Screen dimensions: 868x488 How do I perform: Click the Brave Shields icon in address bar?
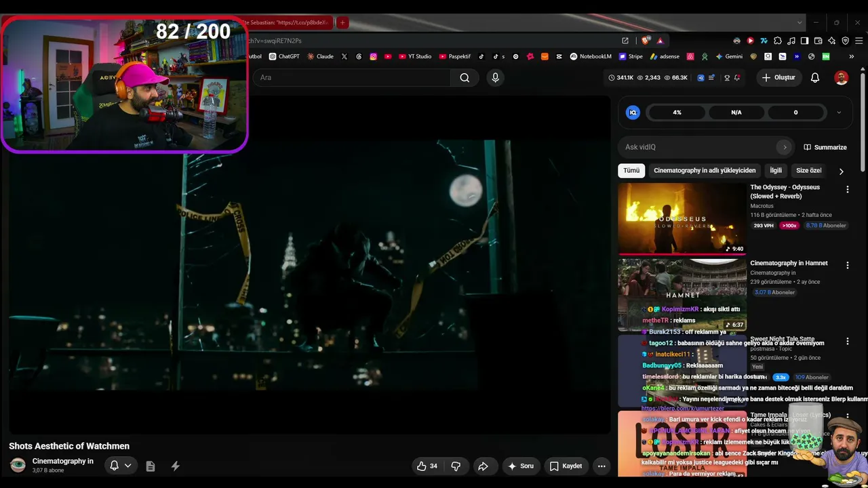646,41
